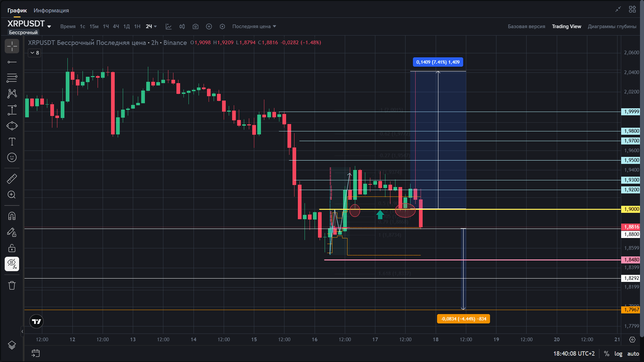The image size is (644, 362).
Task: Switch to Диаграммы глубины view
Action: click(612, 26)
